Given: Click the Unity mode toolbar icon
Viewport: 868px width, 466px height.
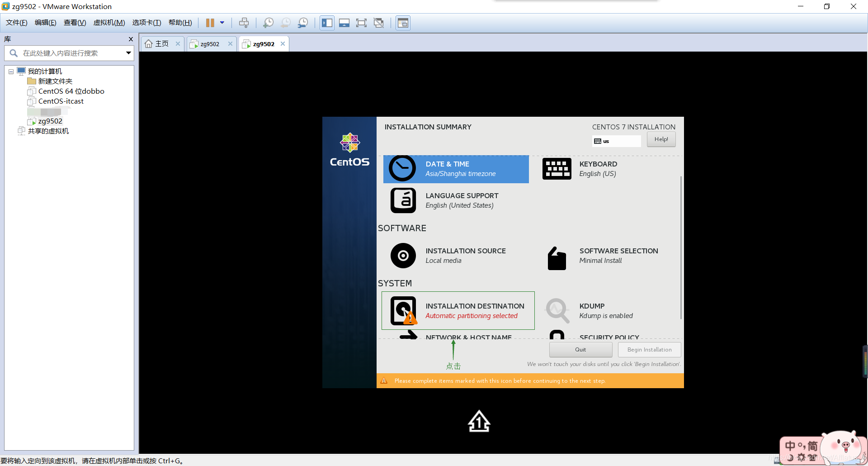Looking at the screenshot, I should pos(379,23).
